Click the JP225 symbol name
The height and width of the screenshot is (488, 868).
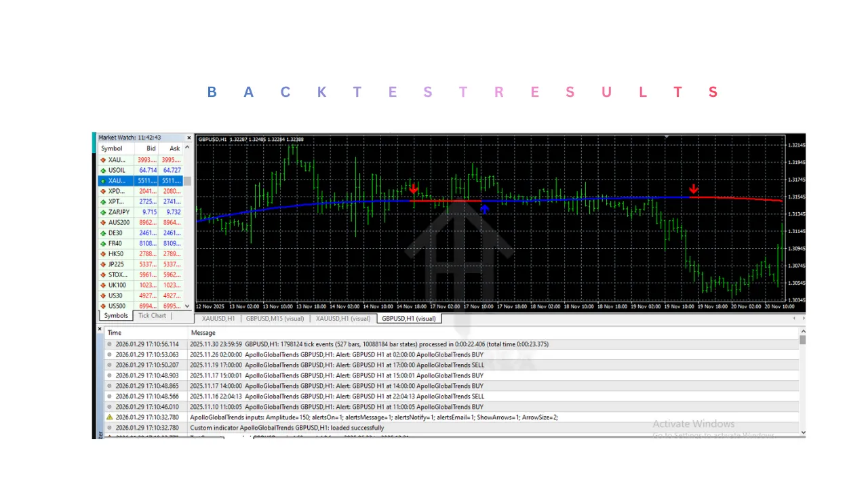[116, 264]
